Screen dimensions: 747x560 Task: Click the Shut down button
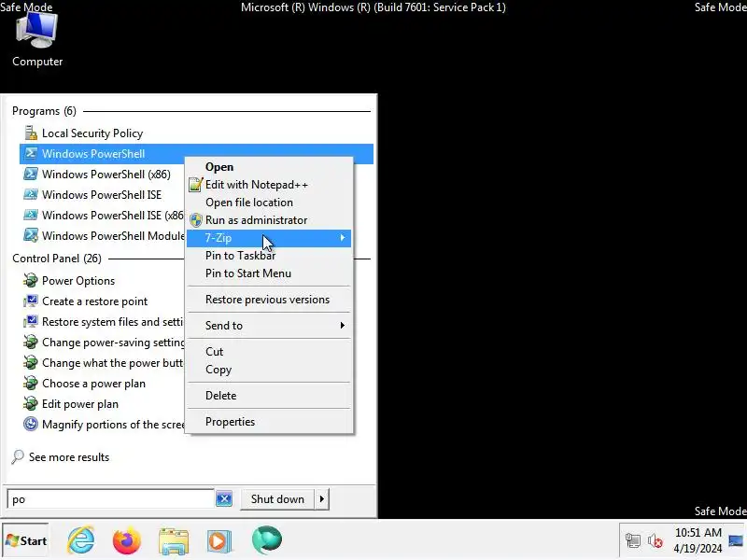[277, 499]
